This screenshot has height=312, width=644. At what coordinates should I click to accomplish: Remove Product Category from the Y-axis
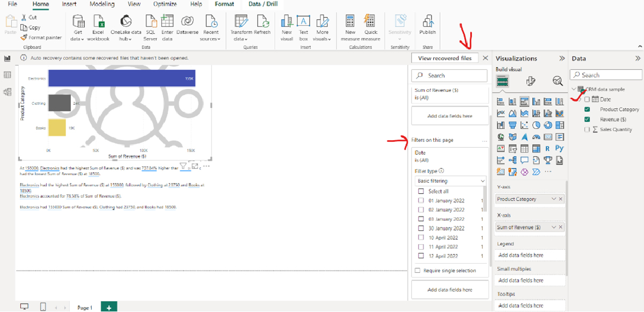(x=561, y=199)
